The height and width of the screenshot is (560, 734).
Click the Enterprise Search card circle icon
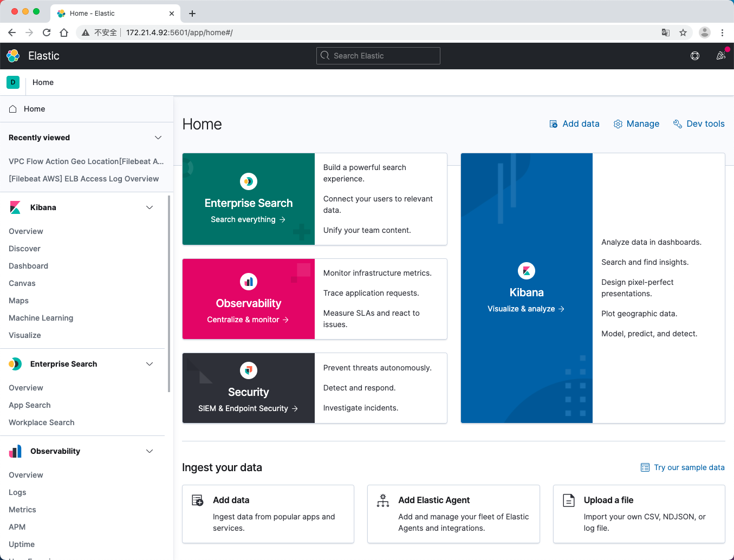249,181
